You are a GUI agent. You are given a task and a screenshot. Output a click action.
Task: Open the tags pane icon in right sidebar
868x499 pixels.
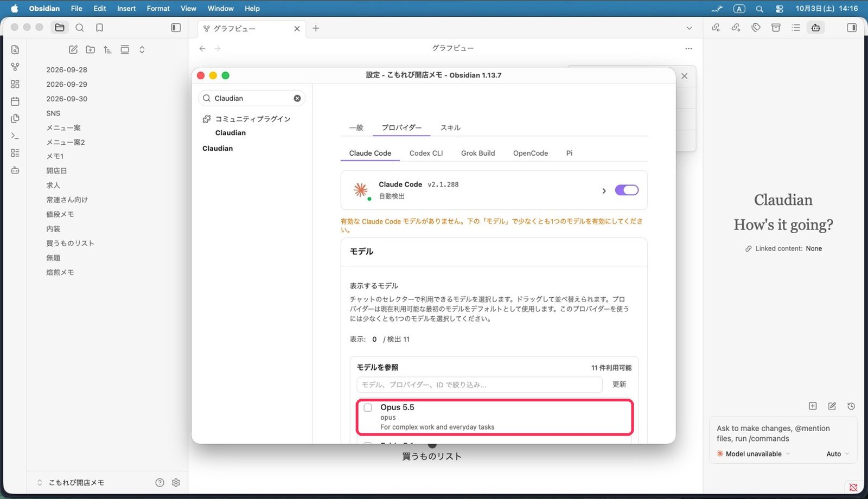pyautogui.click(x=756, y=28)
